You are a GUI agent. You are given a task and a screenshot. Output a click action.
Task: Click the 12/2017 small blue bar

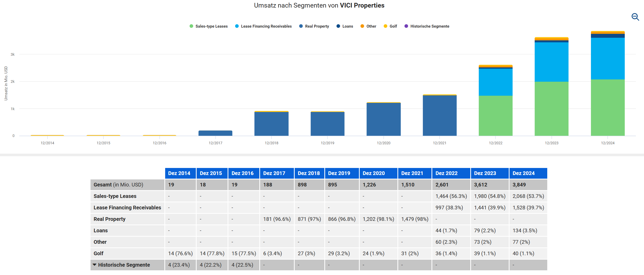tap(215, 133)
